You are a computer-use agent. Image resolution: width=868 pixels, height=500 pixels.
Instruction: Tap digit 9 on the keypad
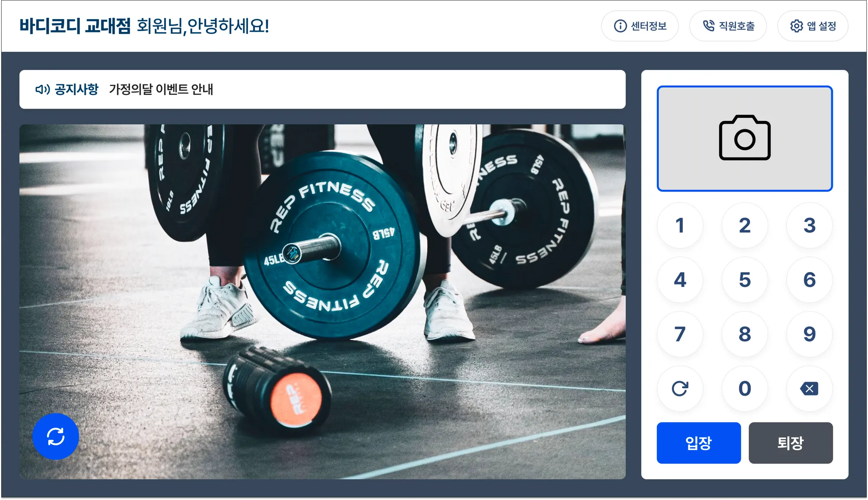coord(809,334)
